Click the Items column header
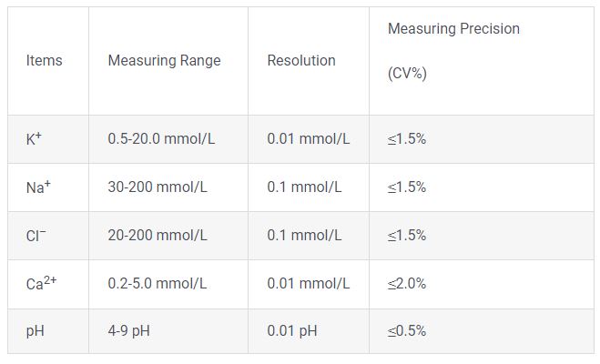This screenshot has width=600, height=364. coord(45,61)
